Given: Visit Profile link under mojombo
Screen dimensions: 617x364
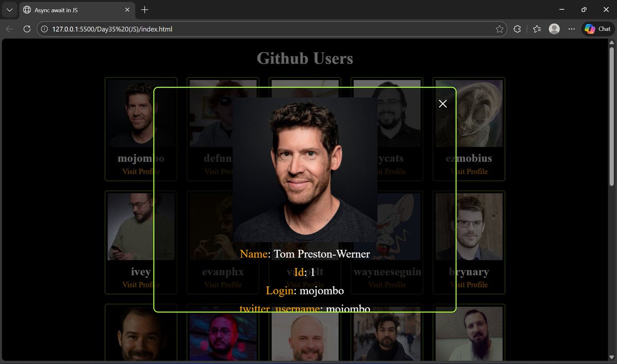Looking at the screenshot, I should [141, 171].
